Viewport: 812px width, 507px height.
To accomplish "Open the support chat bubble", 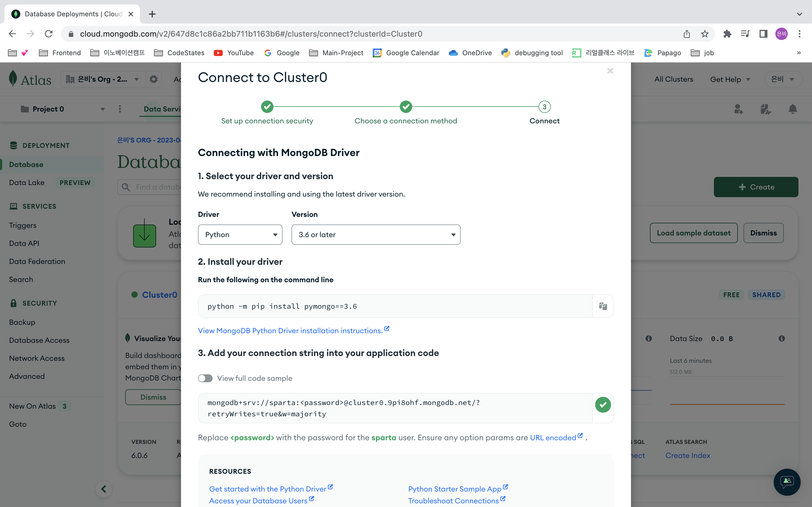I will (787, 482).
